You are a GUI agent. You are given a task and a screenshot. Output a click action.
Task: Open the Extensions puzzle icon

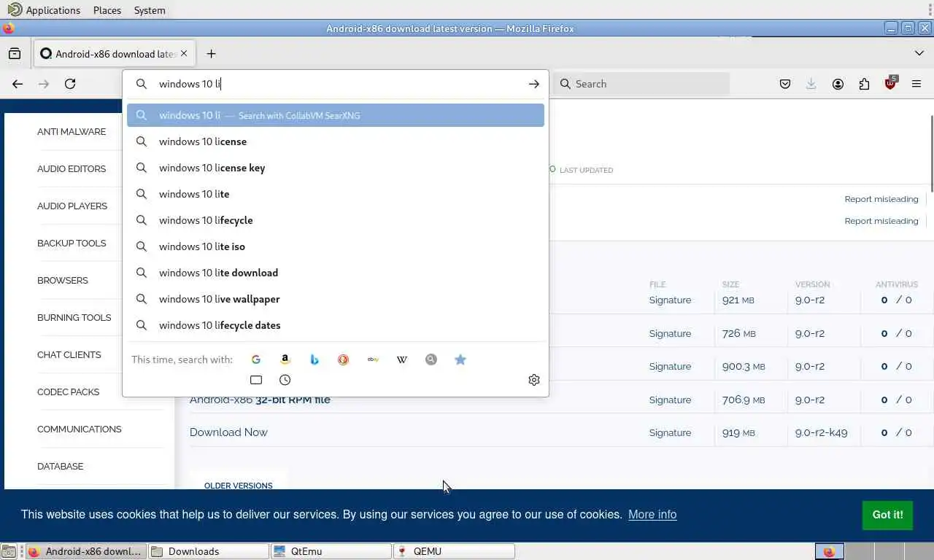864,84
